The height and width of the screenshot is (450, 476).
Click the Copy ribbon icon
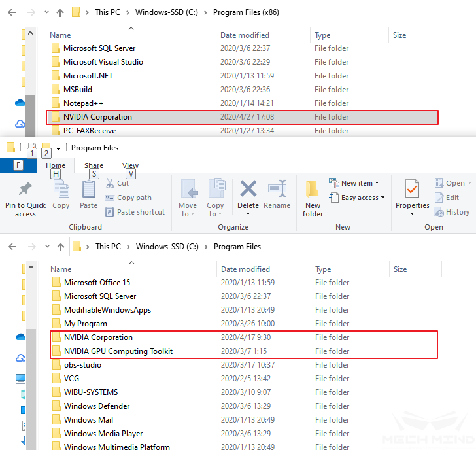coord(61,188)
